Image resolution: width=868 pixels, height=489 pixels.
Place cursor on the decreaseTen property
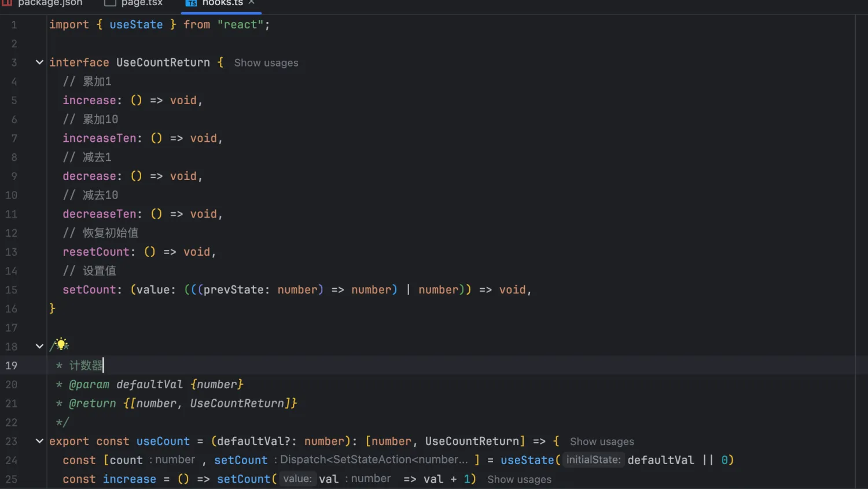(100, 214)
